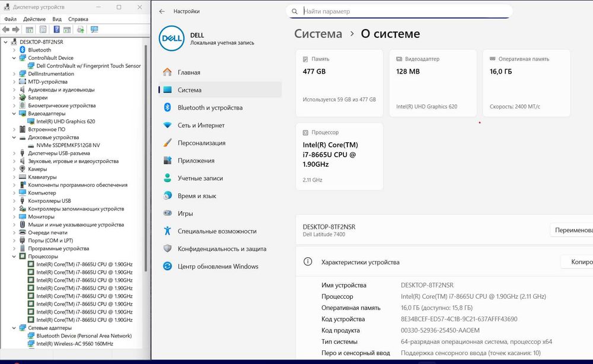
Task: Click the Камеры camera icon in tree
Action: [23, 169]
